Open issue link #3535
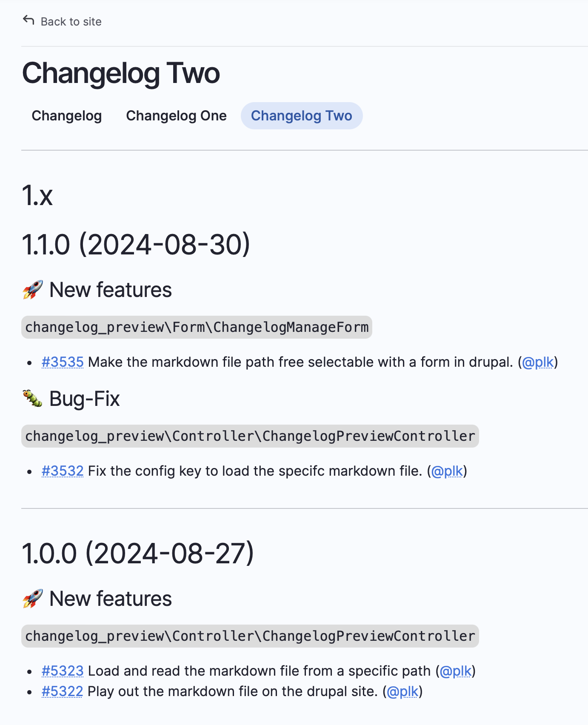588x725 pixels. 62,362
